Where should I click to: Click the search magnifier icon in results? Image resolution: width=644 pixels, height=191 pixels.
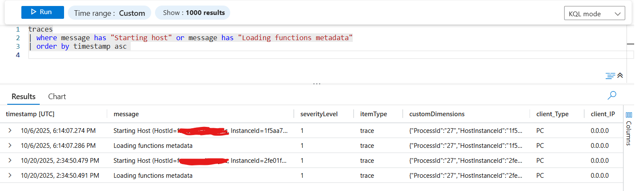point(612,95)
